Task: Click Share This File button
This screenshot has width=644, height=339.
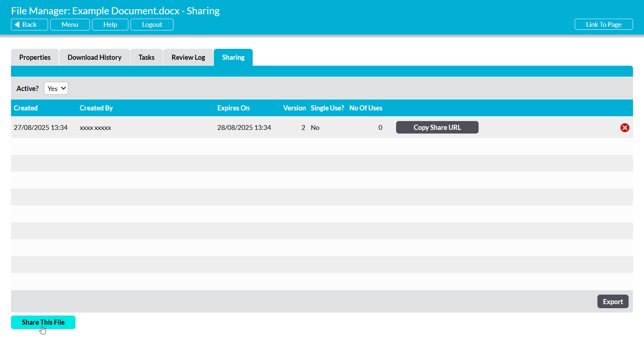Action: coord(43,322)
